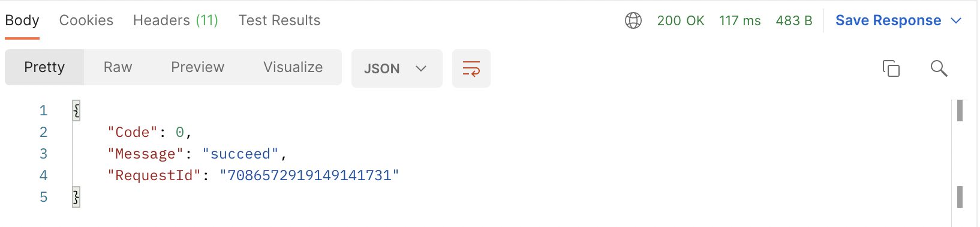Click the response vertical scrollbar
Screen dimensions: 980x227
tap(960, 163)
